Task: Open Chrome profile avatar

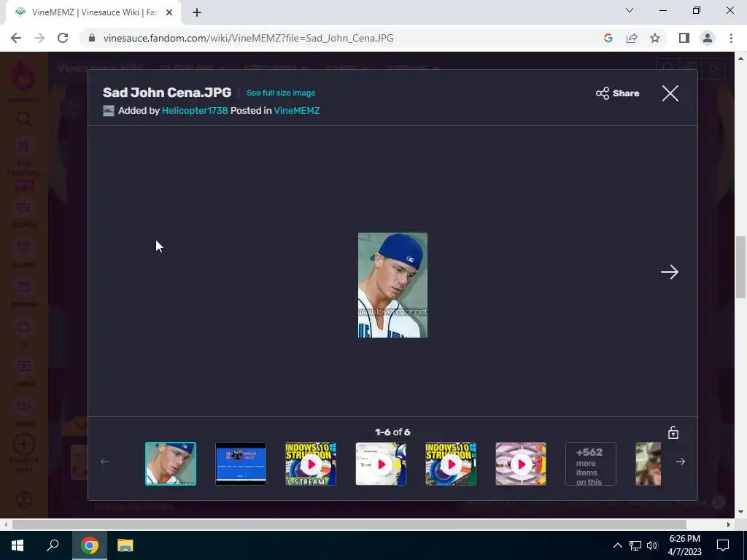Action: [x=708, y=38]
